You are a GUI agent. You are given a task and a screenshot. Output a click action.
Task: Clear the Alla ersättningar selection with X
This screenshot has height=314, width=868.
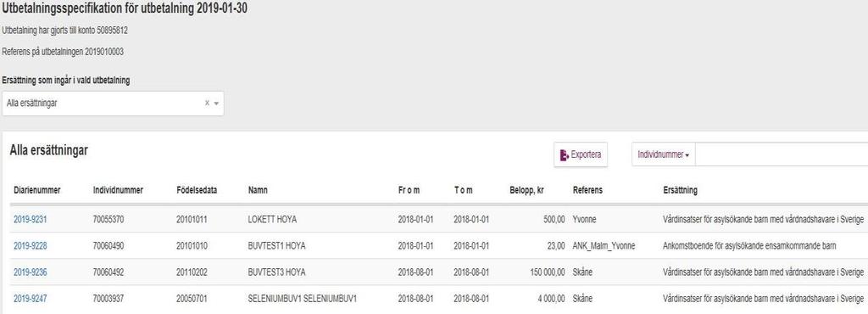tap(207, 103)
